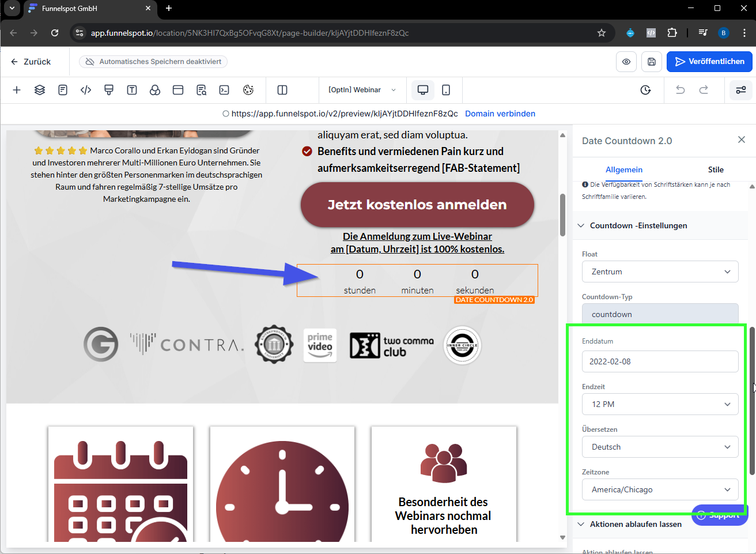Open the layers stack icon
Image resolution: width=756 pixels, height=554 pixels.
click(x=40, y=90)
